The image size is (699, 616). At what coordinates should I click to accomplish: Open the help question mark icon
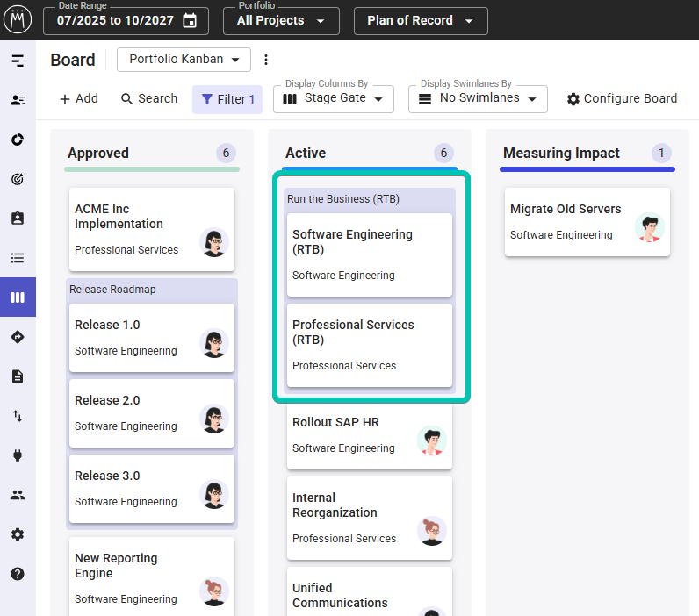click(18, 574)
